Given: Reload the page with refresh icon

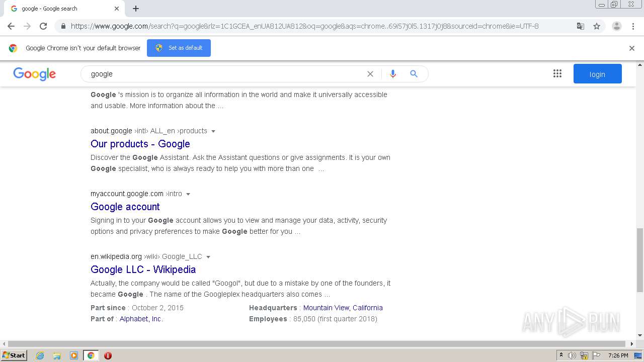Looking at the screenshot, I should 43,26.
